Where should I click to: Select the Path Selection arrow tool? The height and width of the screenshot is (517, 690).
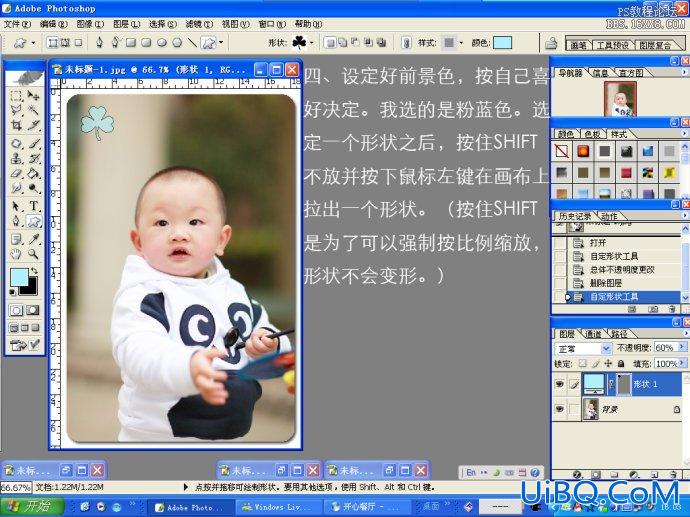tap(16, 206)
